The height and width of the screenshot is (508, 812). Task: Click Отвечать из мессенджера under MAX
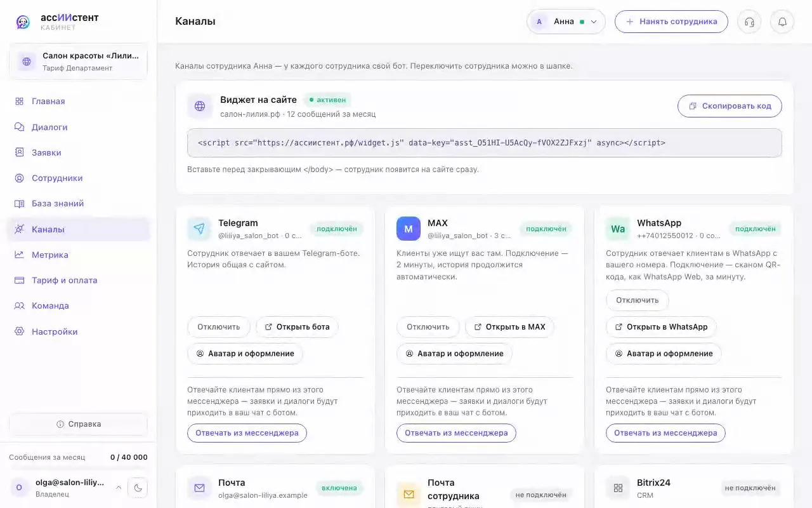pos(456,433)
